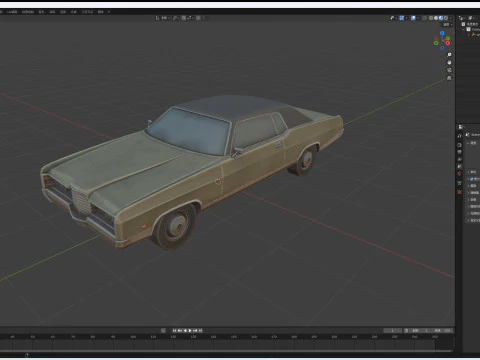Open the viewport shading options dropdown
The width and height of the screenshot is (480, 360).
pos(451,18)
